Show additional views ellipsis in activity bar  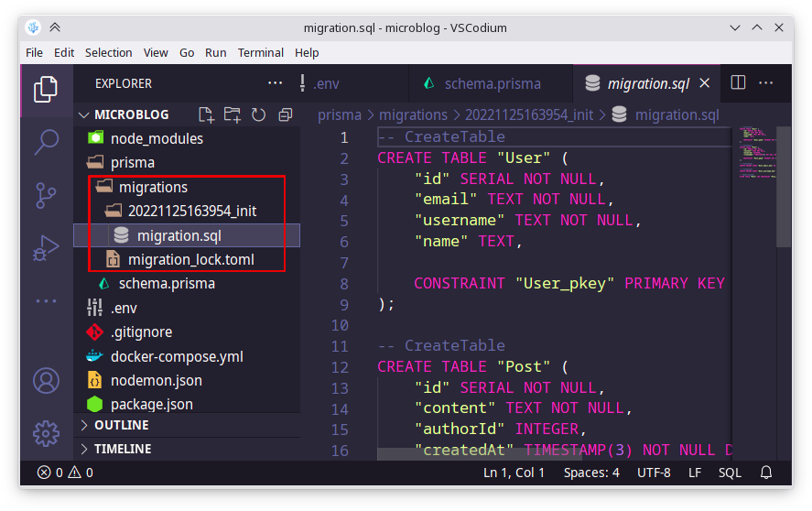[46, 300]
